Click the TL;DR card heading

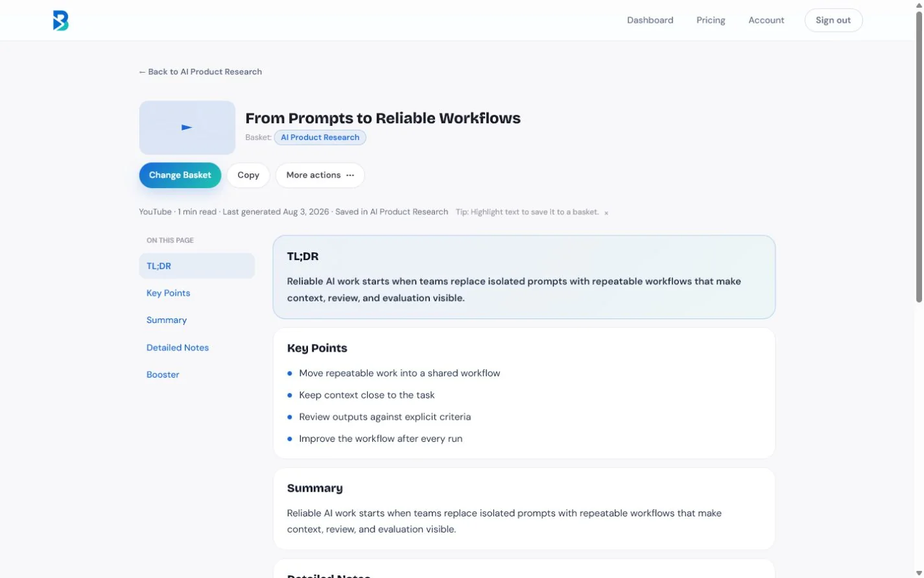[x=303, y=256]
